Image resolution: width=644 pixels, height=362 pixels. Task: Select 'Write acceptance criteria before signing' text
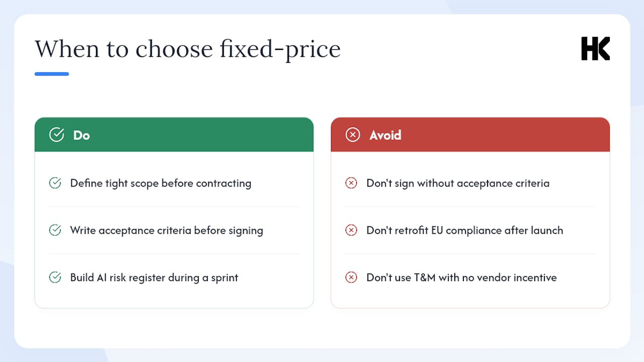tap(167, 231)
